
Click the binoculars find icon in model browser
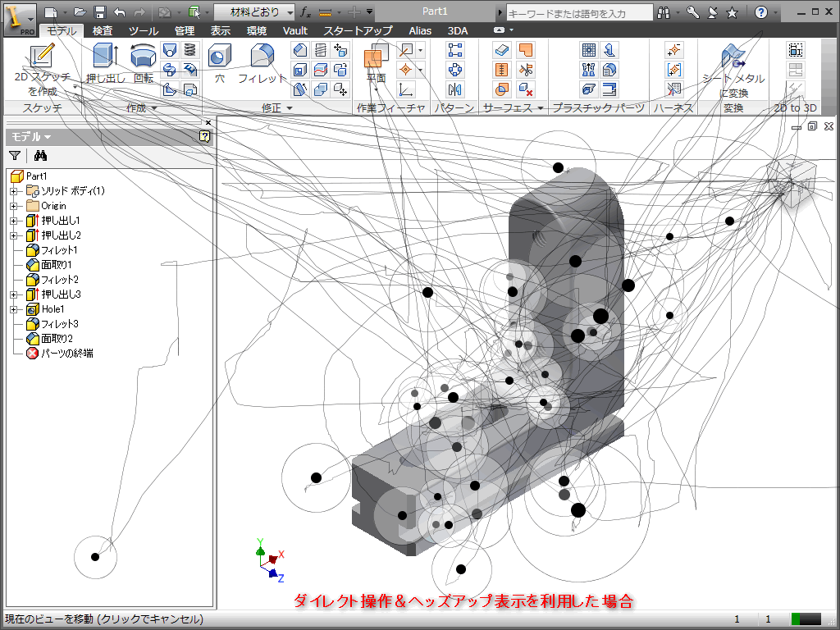[40, 156]
